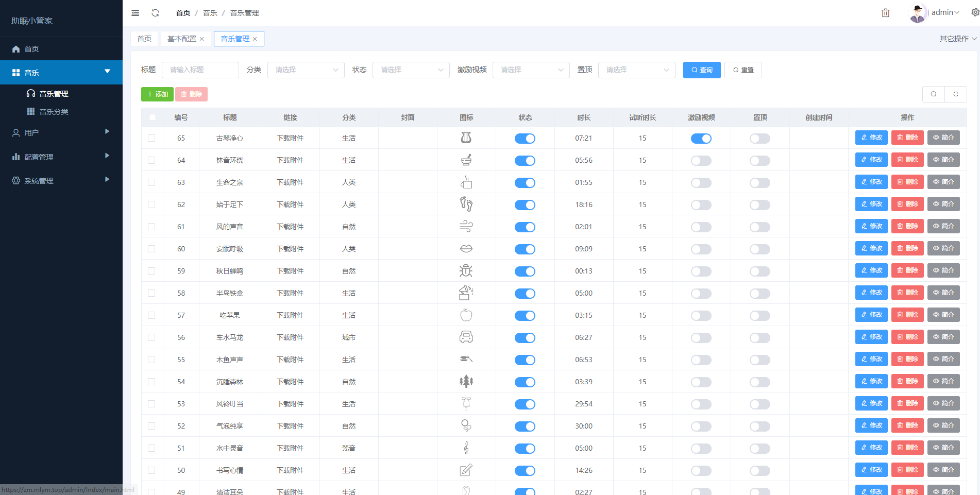Click the table refresh icon above the table
Screen dimensions: 980x495
point(956,94)
